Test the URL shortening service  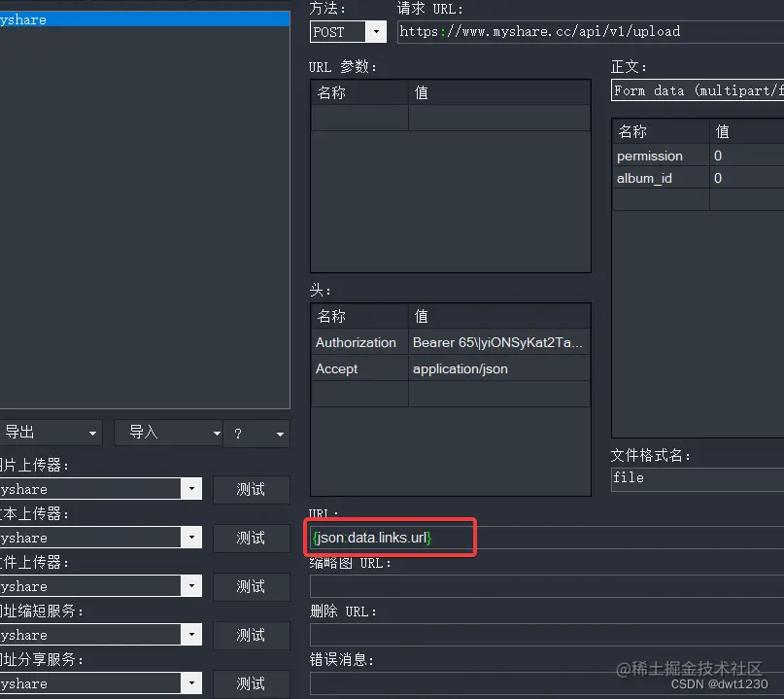(x=251, y=635)
